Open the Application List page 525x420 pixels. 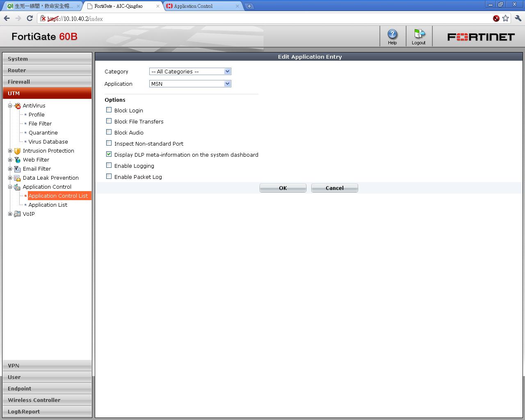48,205
